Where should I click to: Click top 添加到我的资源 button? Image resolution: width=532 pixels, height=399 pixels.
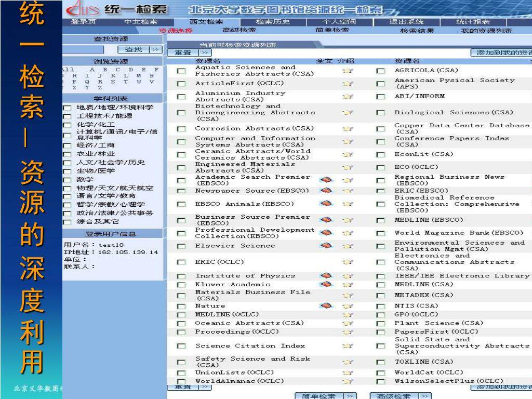pos(501,52)
